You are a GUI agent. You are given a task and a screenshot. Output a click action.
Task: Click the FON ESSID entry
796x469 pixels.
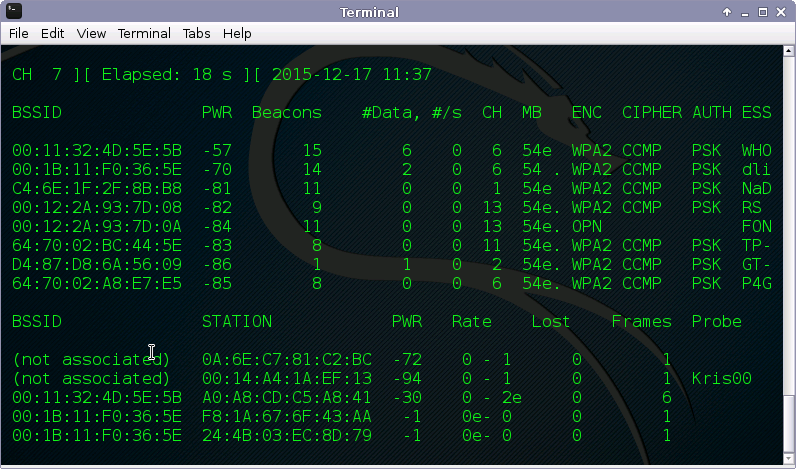[x=756, y=226]
